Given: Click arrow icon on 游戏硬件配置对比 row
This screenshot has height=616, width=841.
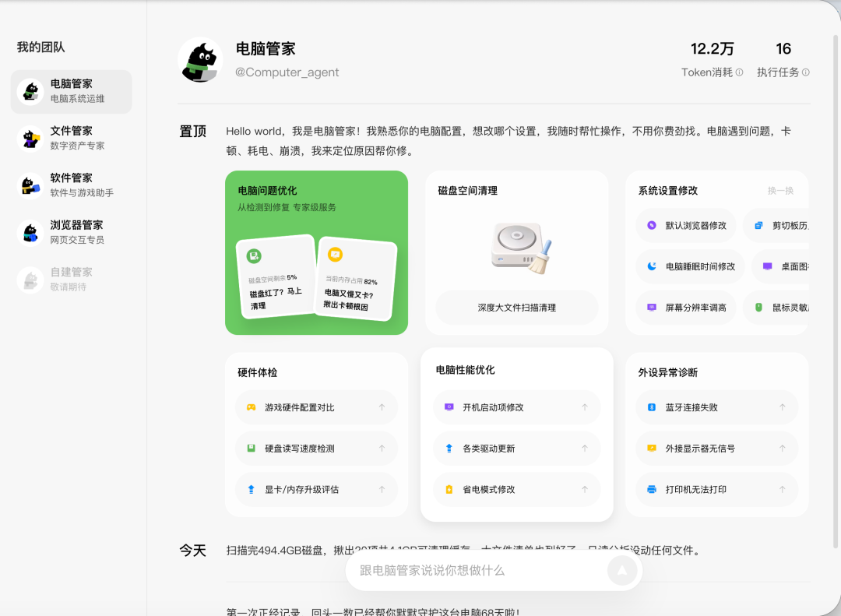Looking at the screenshot, I should [x=382, y=407].
